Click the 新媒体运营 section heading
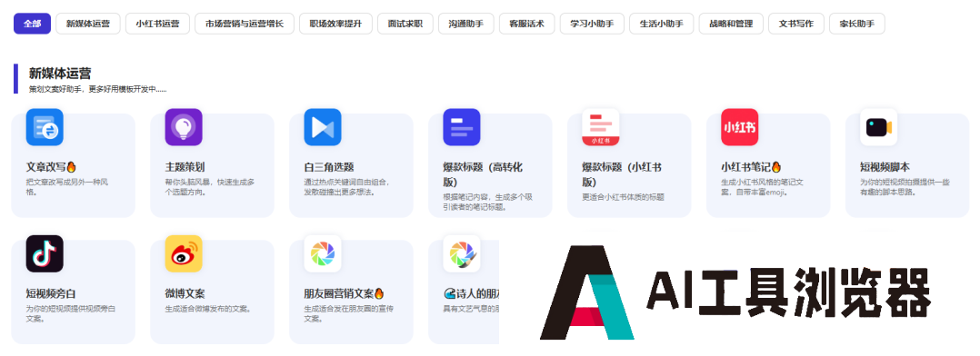This screenshot has height=356, width=980. click(60, 73)
